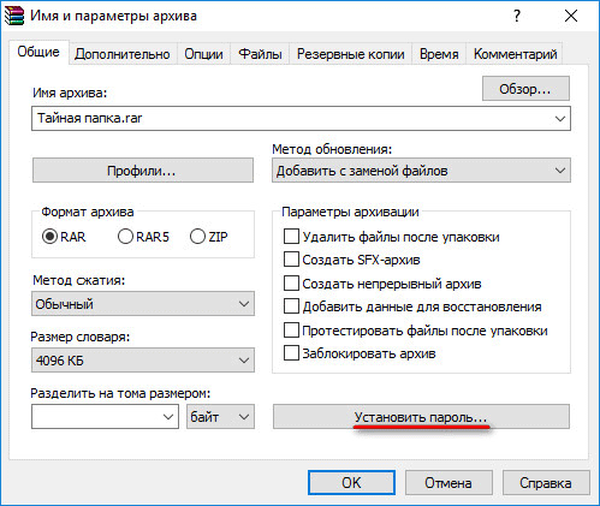
Task: Check 'Протестировать файлы после упаковки'
Action: pyautogui.click(x=292, y=329)
